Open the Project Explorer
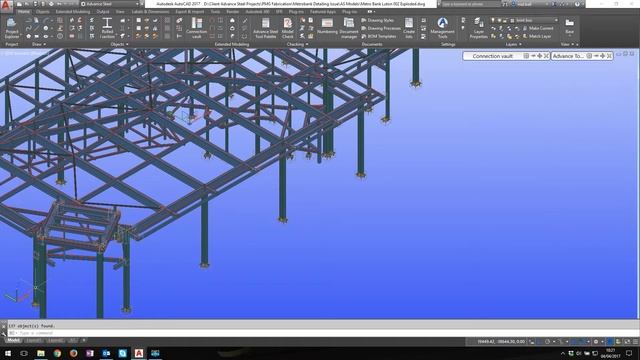The image size is (640, 360). pos(11,28)
